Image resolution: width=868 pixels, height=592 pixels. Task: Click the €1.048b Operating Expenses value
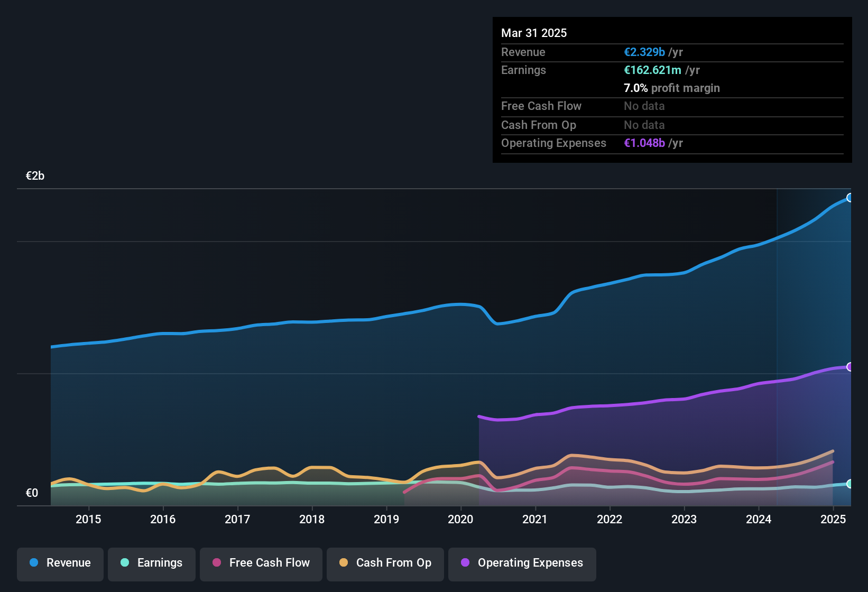point(644,143)
